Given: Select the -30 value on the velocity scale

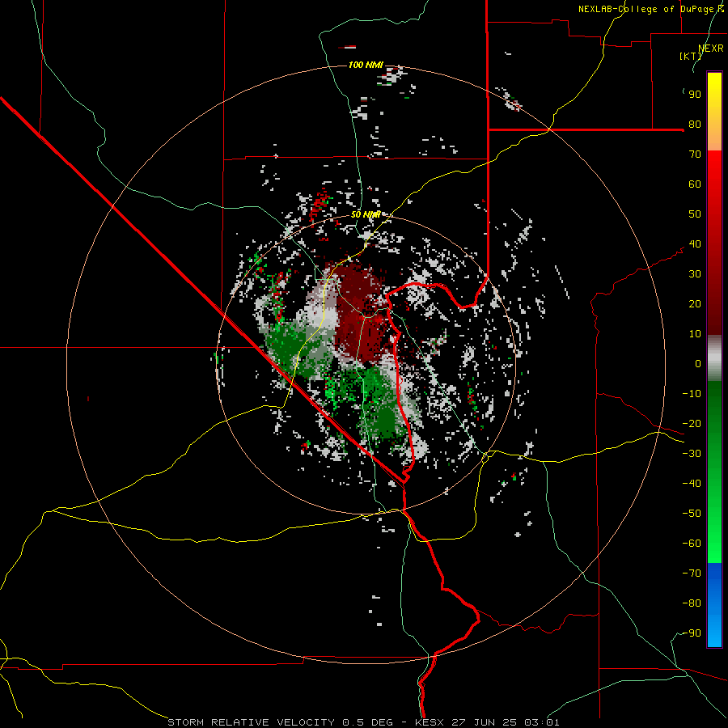Looking at the screenshot, I should click(692, 454).
